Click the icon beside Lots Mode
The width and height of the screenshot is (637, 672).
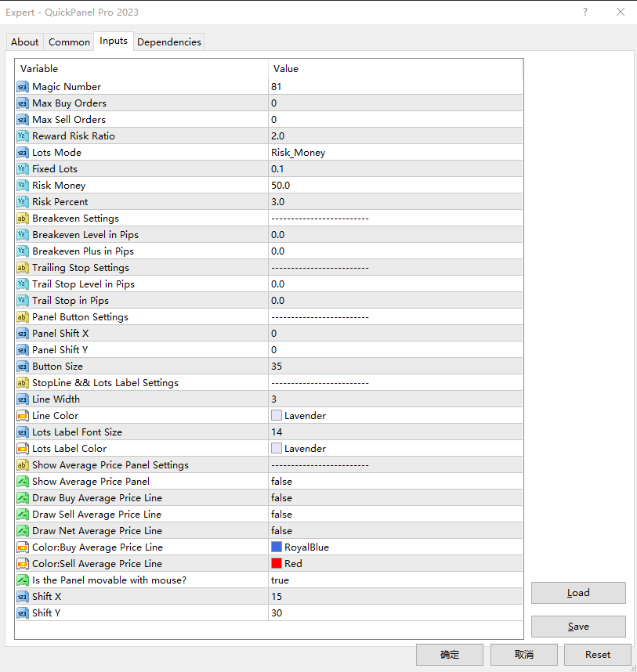pos(23,153)
